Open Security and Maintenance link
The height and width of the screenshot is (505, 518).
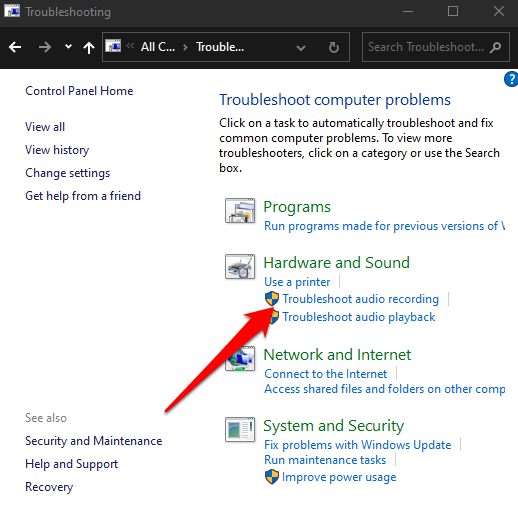tap(94, 441)
